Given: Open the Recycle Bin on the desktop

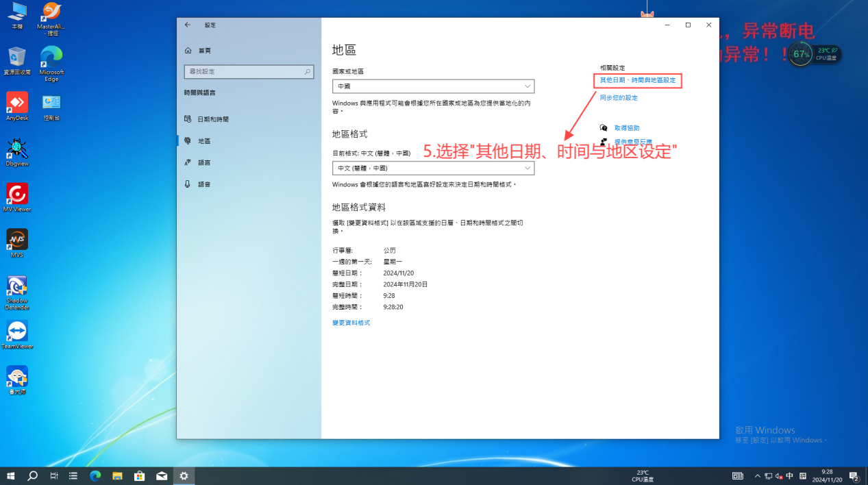Looking at the screenshot, I should [x=17, y=58].
